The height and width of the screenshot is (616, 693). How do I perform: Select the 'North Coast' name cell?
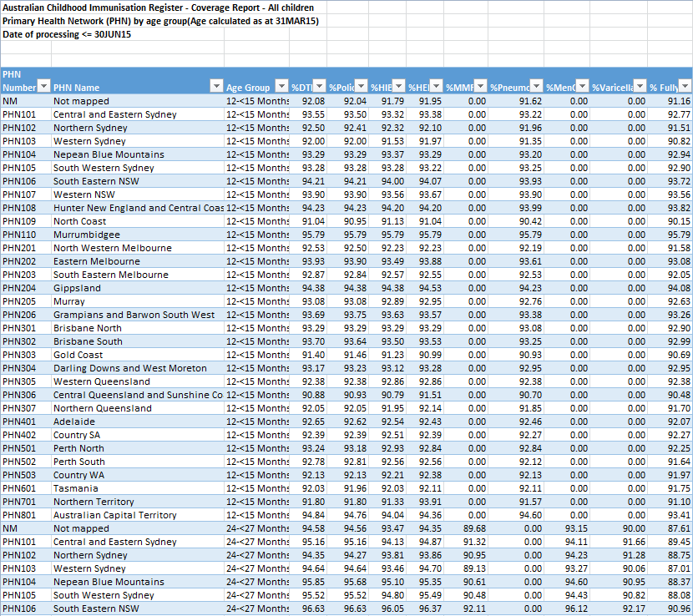[x=138, y=221]
